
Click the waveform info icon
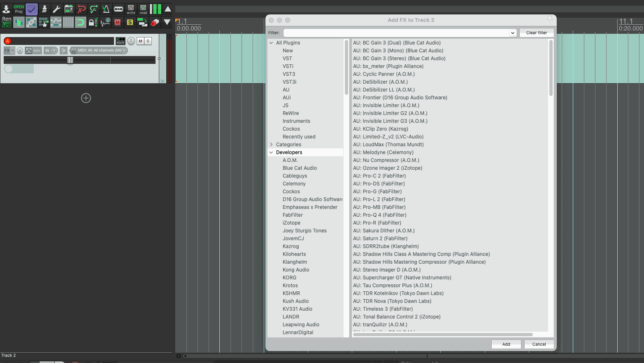click(x=105, y=22)
